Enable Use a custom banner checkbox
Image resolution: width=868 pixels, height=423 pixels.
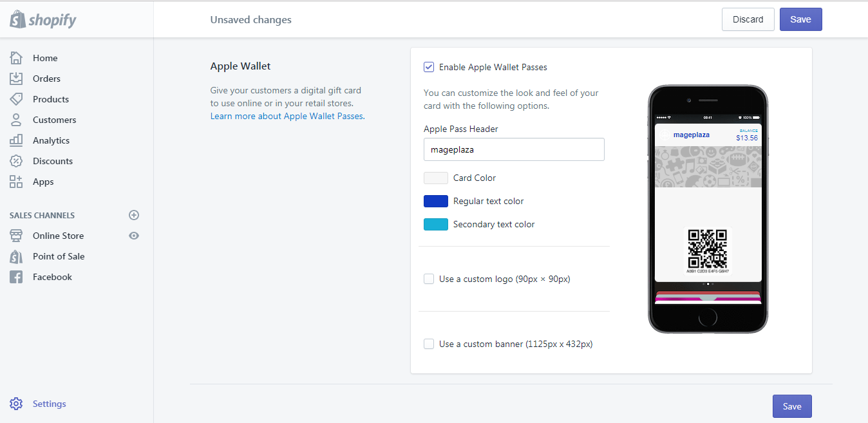pyautogui.click(x=429, y=344)
